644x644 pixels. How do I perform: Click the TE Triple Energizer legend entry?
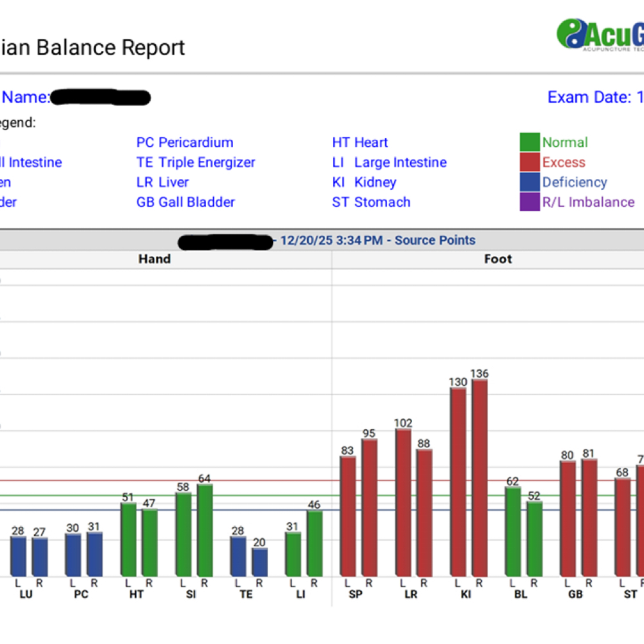tap(196, 162)
